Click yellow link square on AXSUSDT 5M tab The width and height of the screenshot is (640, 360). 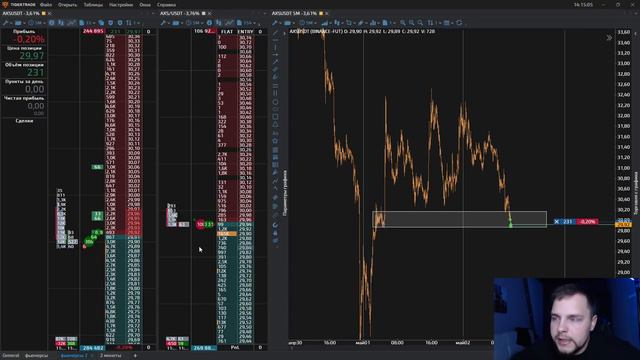(321, 13)
